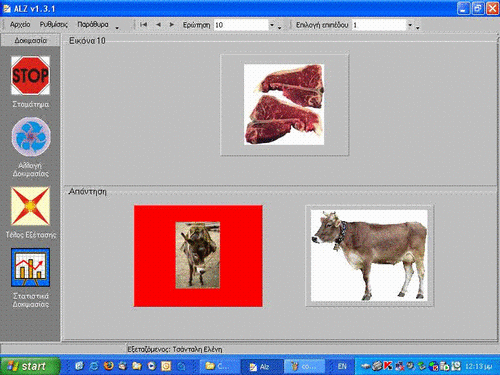Screen dimensions: 500x375
Task: Click the Windows start button
Action: tap(30, 366)
